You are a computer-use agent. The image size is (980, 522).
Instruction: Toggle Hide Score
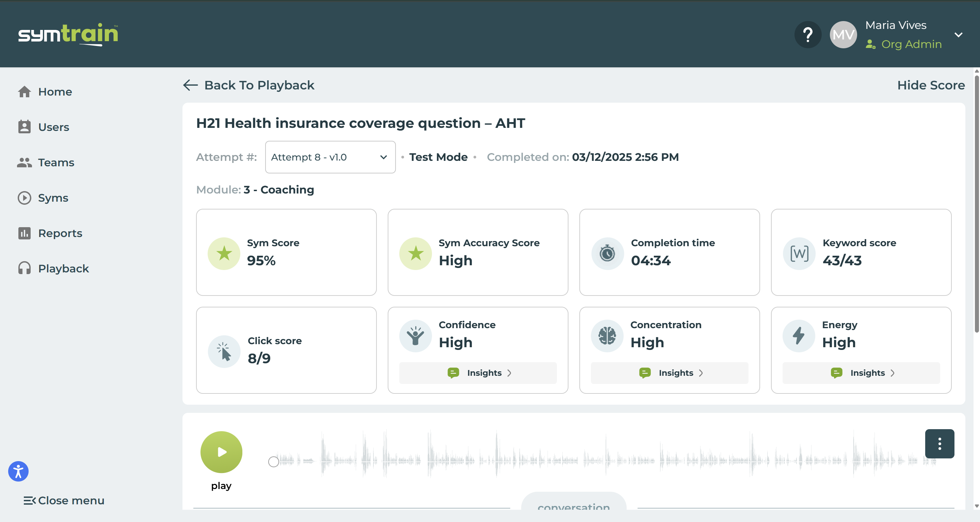point(931,85)
